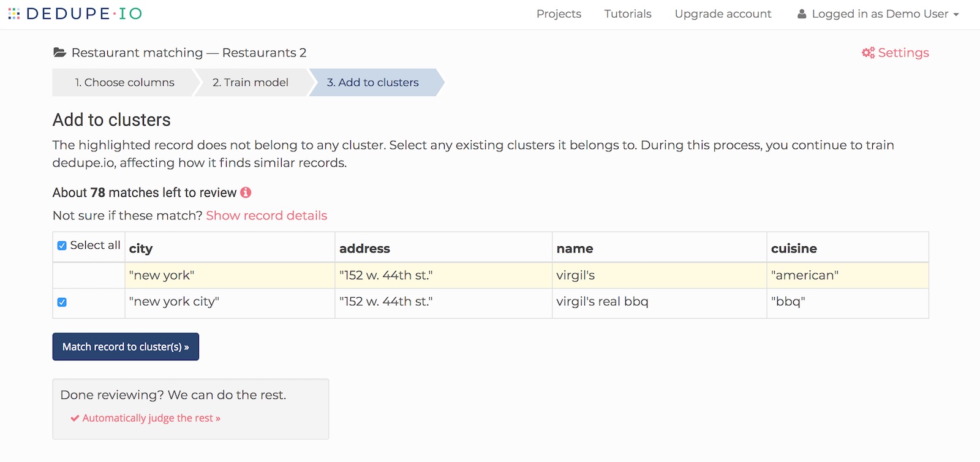The width and height of the screenshot is (980, 462).
Task: Uncheck the "new york city" row checkbox
Action: (x=62, y=302)
